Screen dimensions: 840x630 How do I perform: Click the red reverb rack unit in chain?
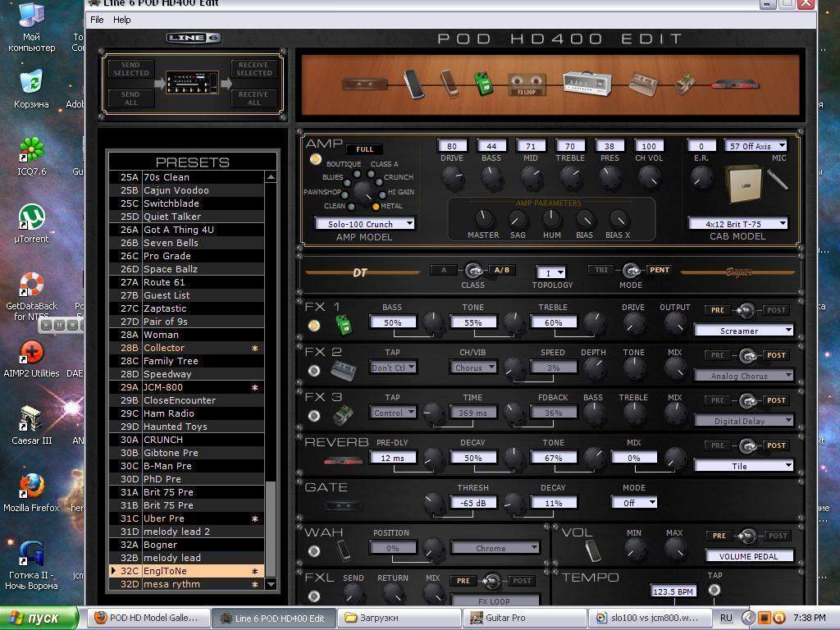(735, 84)
